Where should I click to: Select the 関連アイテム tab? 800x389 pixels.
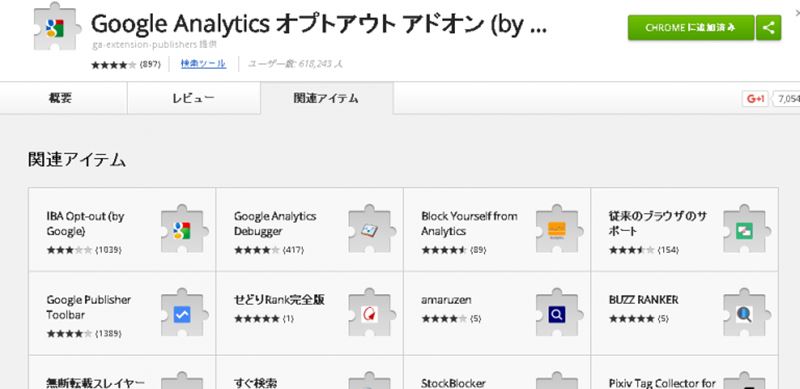[x=327, y=98]
